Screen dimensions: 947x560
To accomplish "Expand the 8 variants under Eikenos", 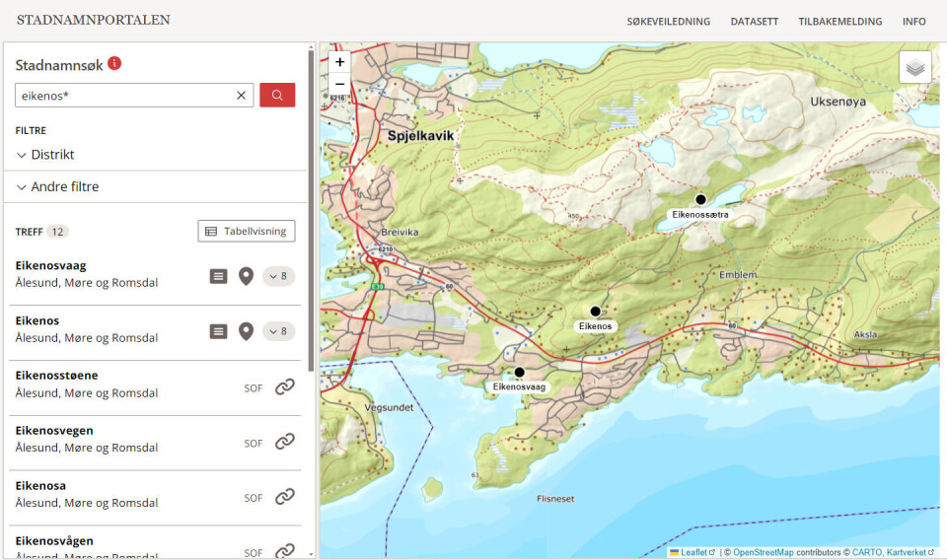I will click(278, 331).
